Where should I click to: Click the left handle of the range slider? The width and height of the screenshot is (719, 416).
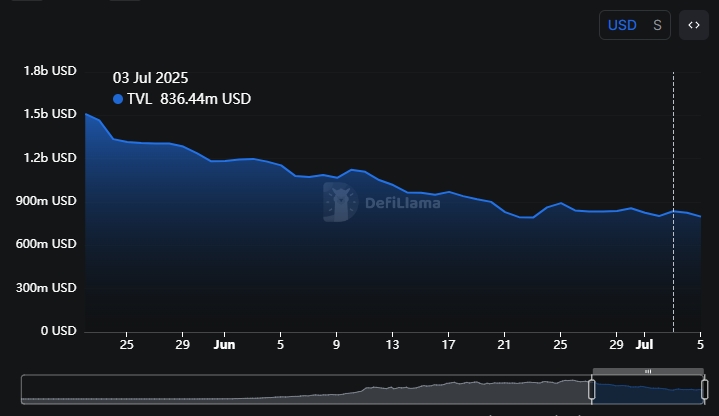click(592, 389)
